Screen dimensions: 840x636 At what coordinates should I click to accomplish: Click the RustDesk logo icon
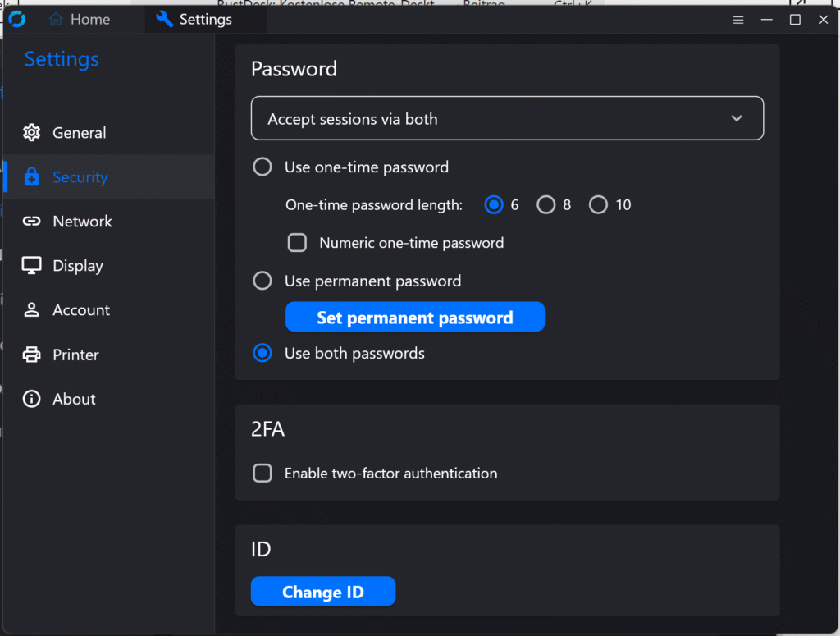coord(16,19)
